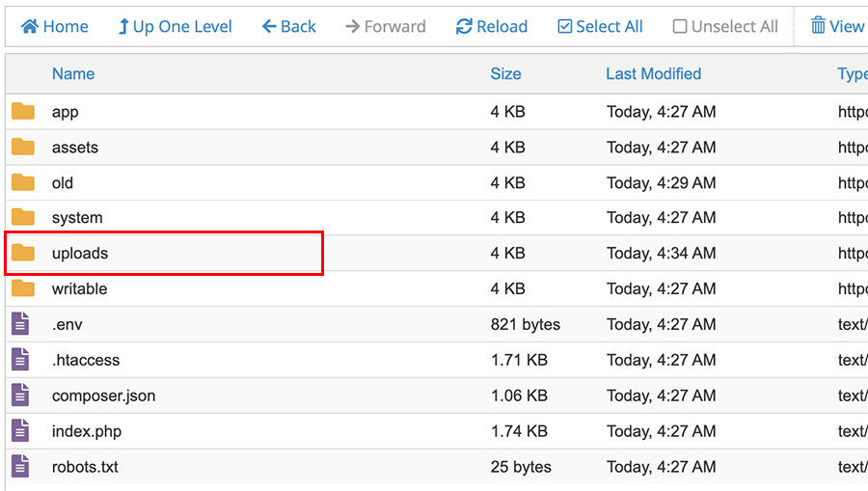Click the app folder icon
The height and width of the screenshot is (491, 868).
(23, 112)
